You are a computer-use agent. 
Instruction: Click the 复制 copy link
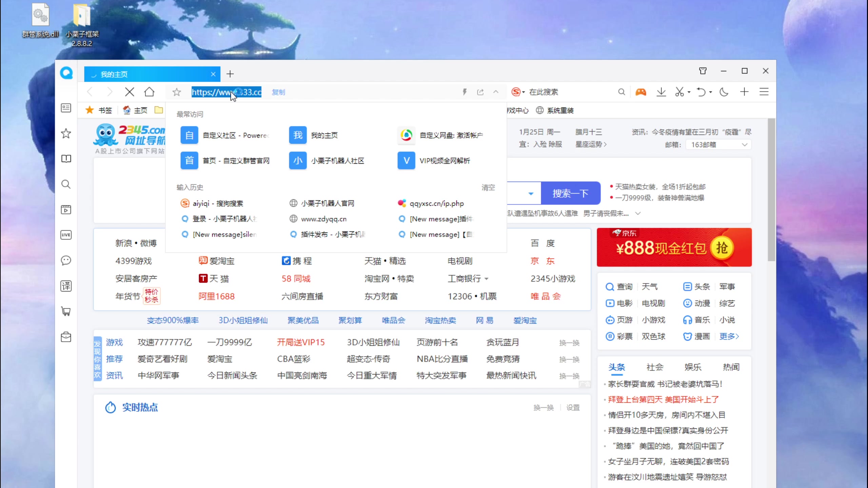click(x=278, y=92)
